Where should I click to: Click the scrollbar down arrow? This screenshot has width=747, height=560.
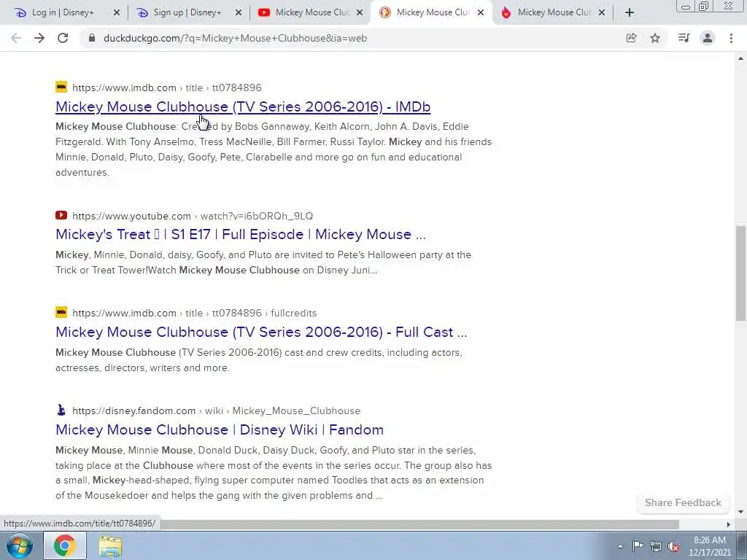coord(740,512)
